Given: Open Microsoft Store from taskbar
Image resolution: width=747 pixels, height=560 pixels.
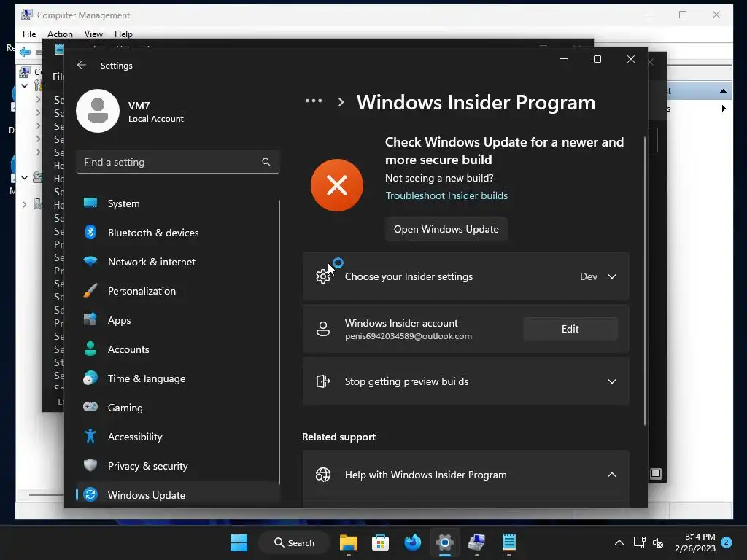Looking at the screenshot, I should (x=380, y=542).
